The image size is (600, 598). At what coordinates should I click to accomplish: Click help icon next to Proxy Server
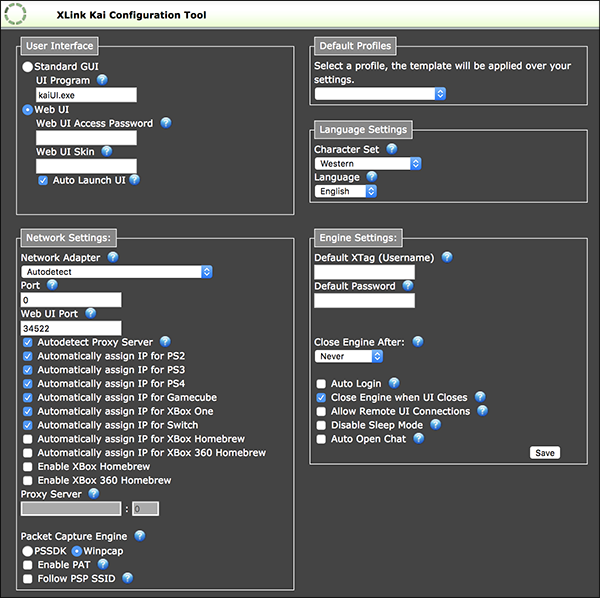[x=94, y=494]
